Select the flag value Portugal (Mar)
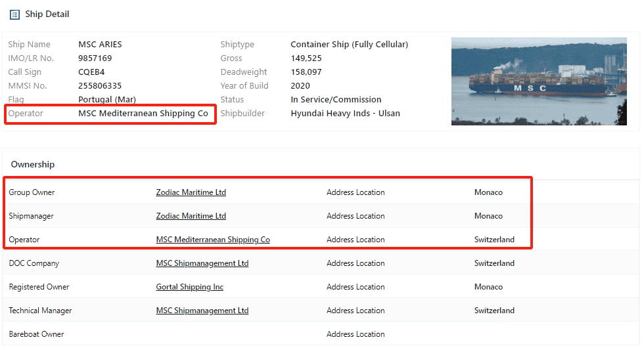Viewport: 644px width, 346px height. tap(107, 100)
